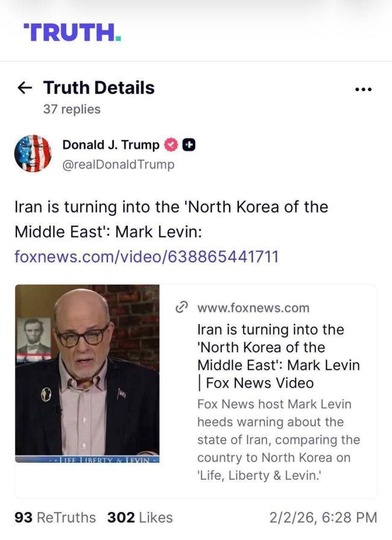The image size is (392, 540).
Task: Click the www.foxnews.com domain label
Action: [x=253, y=308]
